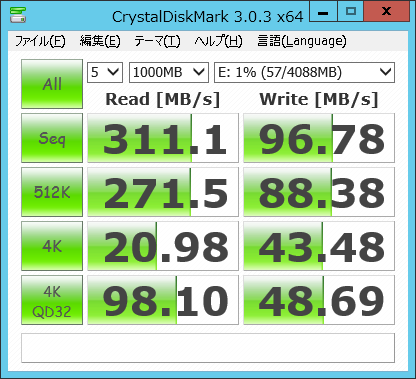
Task: Select the Seq write result 96.78
Action: (x=319, y=138)
